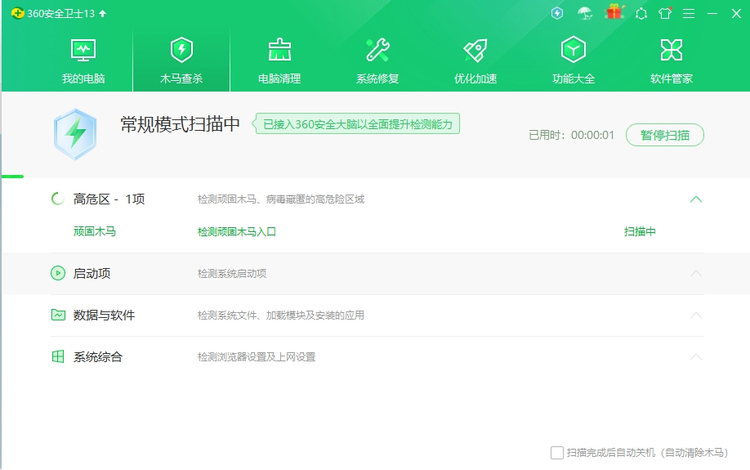Viewport: 750px width, 470px height.
Task: Open the 电脑清理 tab
Action: tap(279, 61)
